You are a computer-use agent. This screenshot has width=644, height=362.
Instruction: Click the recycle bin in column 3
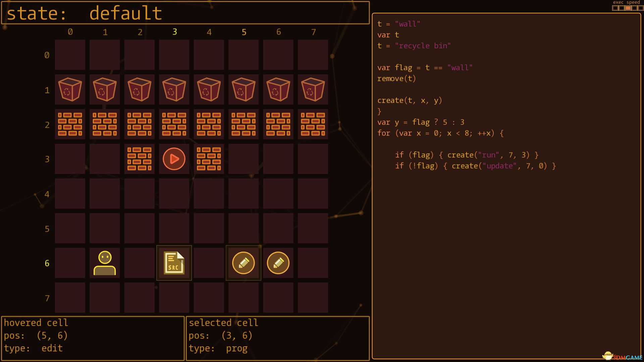(x=174, y=89)
